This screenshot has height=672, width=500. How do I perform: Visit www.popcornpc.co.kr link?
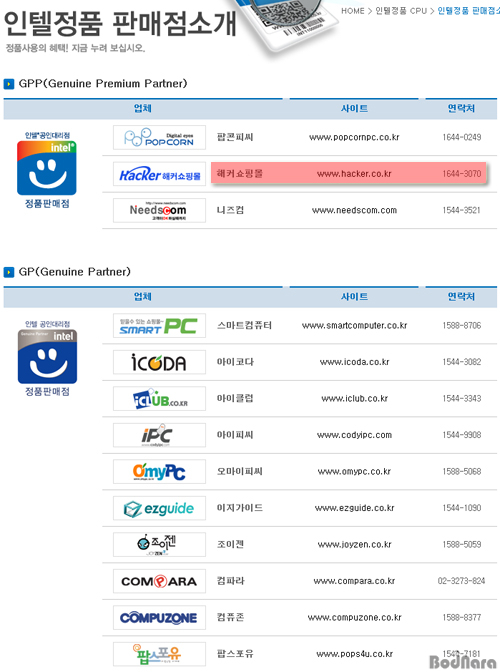(354, 137)
